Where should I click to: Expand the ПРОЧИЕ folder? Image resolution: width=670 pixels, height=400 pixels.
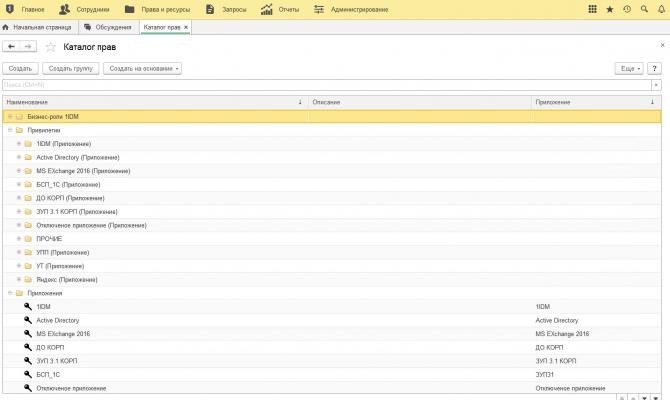pos(19,238)
